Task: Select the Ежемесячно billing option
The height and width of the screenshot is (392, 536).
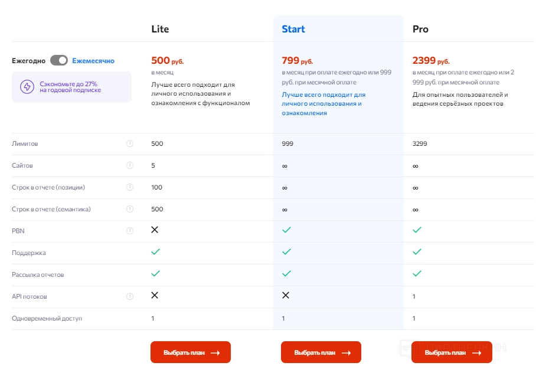Action: coord(93,61)
